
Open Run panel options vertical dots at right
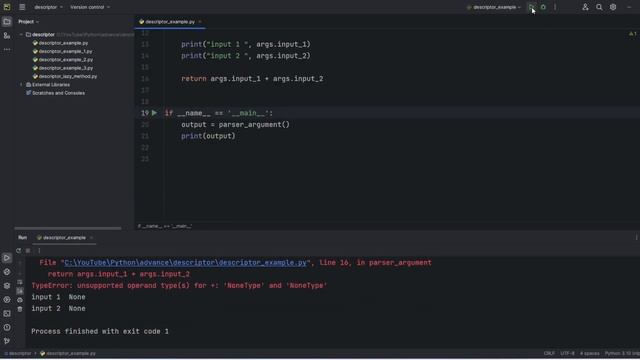coord(636,237)
